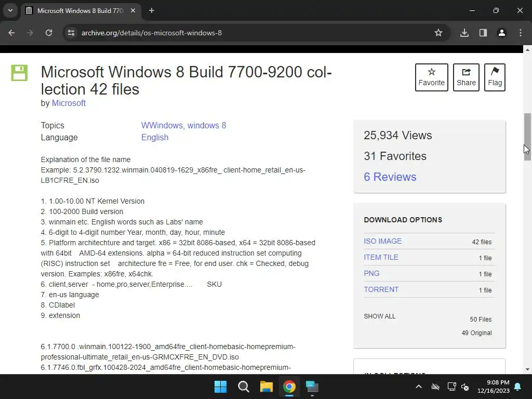
Task: Click the '49 Original' text
Action: (476, 333)
